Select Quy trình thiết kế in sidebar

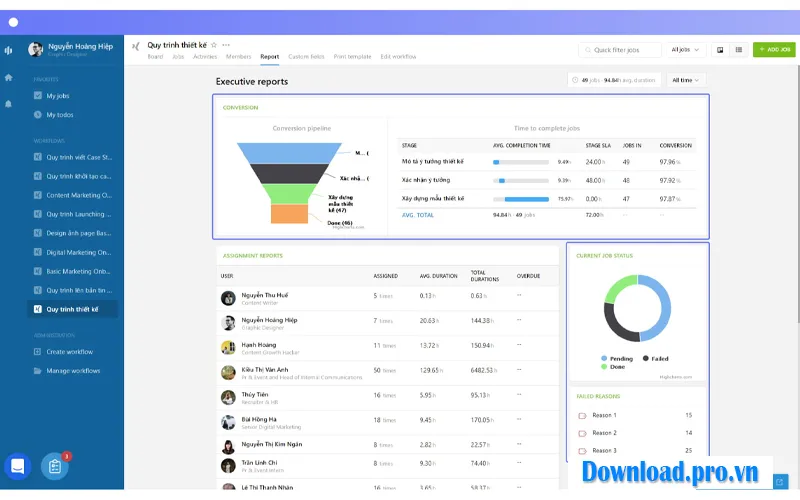coord(72,309)
